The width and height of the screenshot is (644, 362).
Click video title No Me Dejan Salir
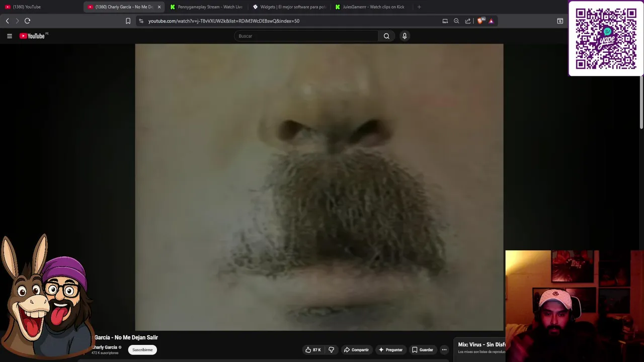(x=126, y=337)
